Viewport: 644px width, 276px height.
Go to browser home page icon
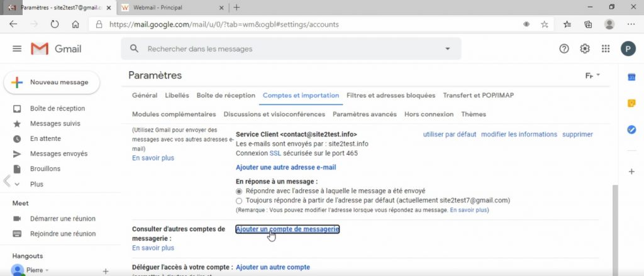tap(75, 25)
